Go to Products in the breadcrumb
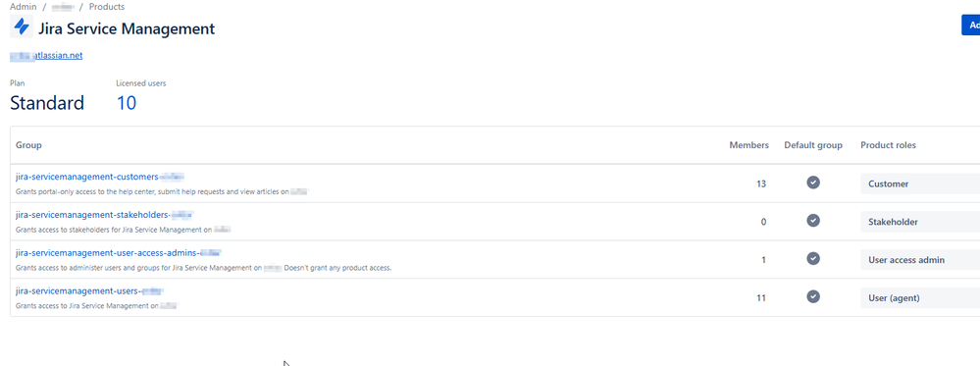The height and width of the screenshot is (366, 980). point(107,7)
